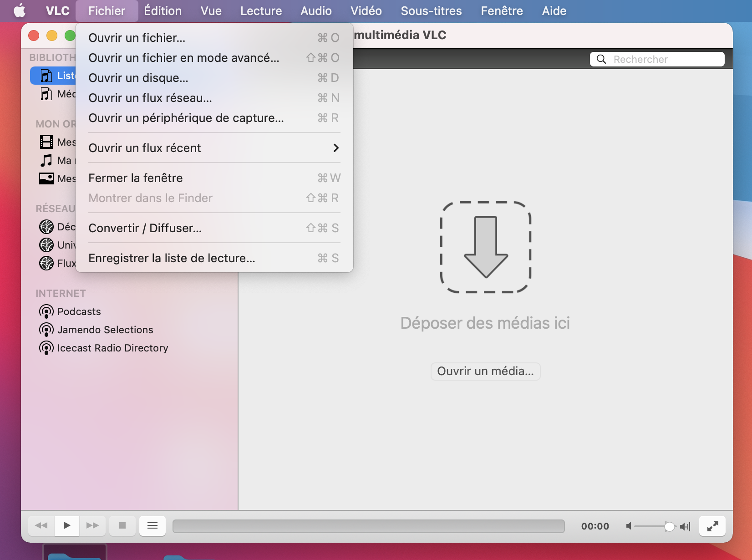Click the Podcasts broadcast icon
The width and height of the screenshot is (752, 560).
[46, 311]
